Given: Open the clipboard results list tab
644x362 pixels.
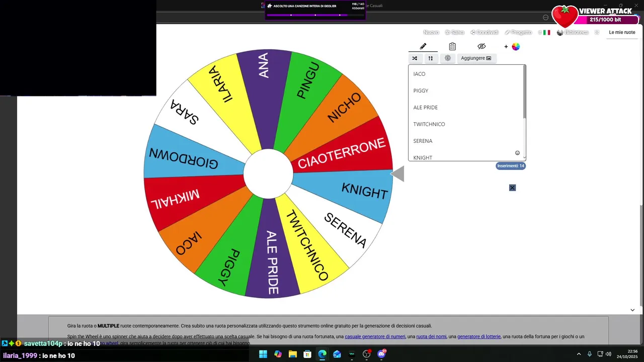Looking at the screenshot, I should (452, 46).
